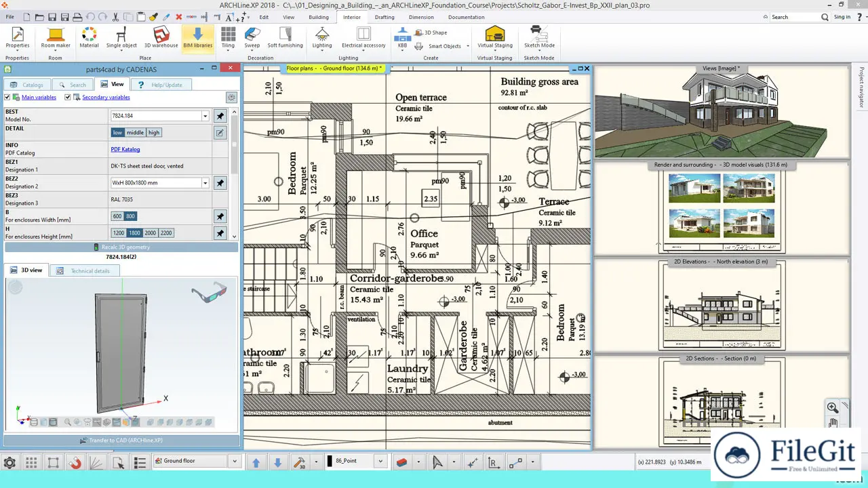Click the ribbon Search field
868x488 pixels.
pyautogui.click(x=795, y=17)
